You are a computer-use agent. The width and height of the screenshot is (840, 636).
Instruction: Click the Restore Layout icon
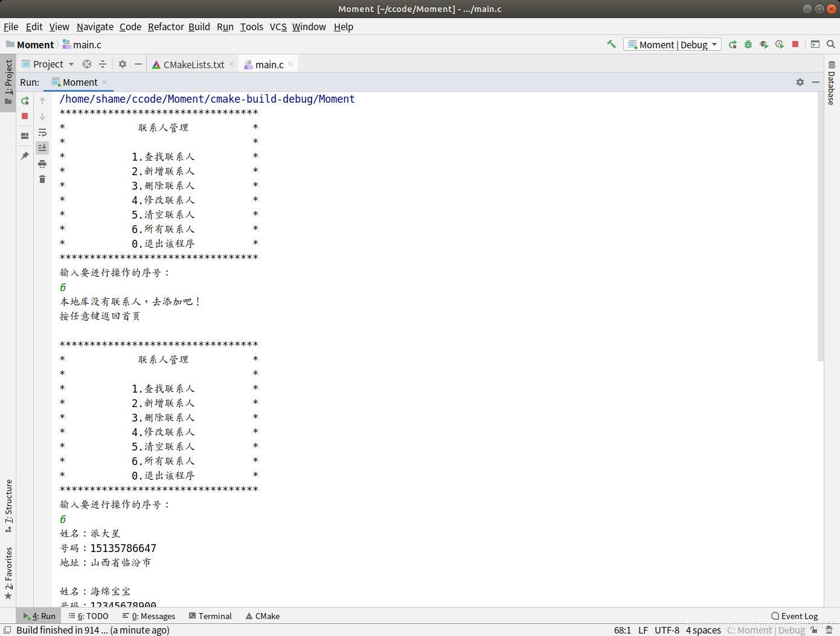[25, 136]
